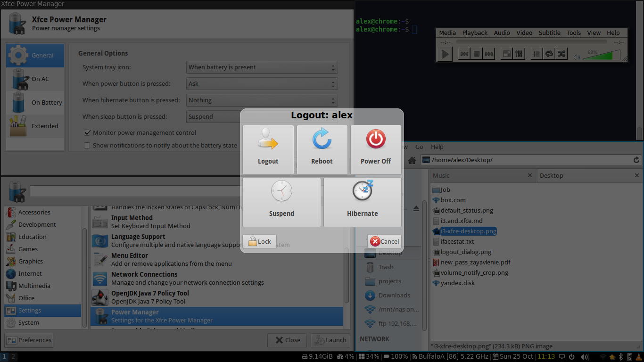Click the Cancel button in logout dialog

tap(384, 241)
